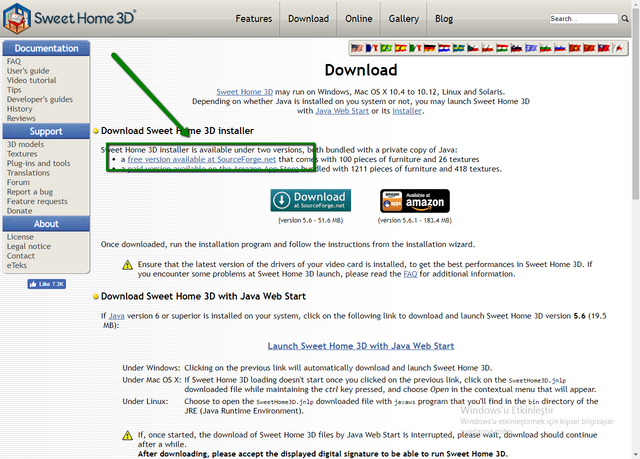Click the scrollbar down arrow
Screen dimensions: 640x459
[636, 455]
